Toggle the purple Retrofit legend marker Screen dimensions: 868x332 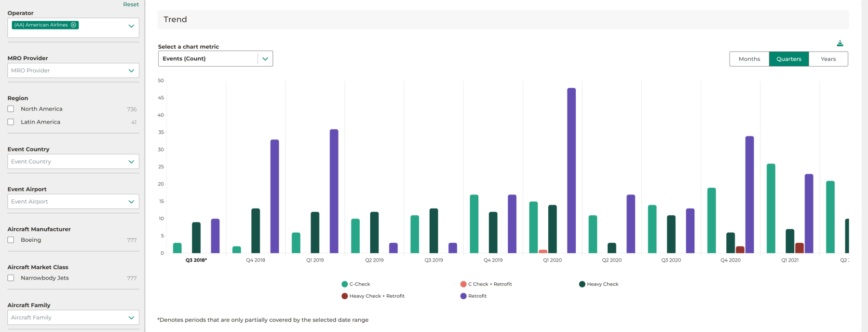pos(463,296)
